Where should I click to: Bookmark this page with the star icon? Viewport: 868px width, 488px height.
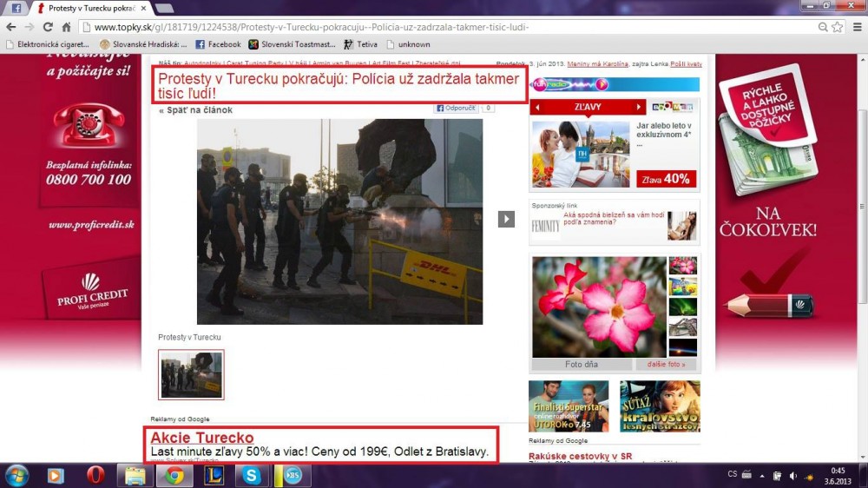[838, 27]
